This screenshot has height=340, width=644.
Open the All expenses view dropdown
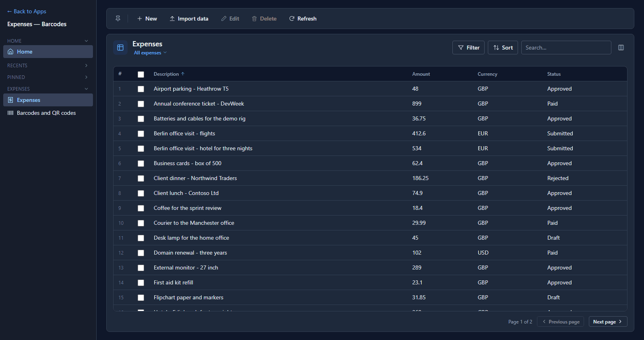(x=150, y=53)
